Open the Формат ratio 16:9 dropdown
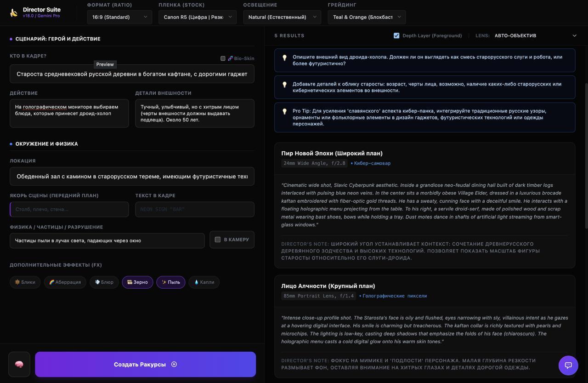The height and width of the screenshot is (383, 588). click(119, 17)
